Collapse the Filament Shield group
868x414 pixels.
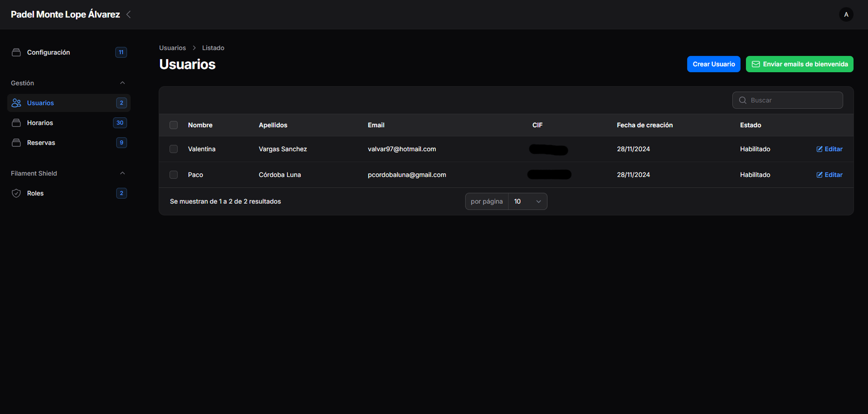122,173
